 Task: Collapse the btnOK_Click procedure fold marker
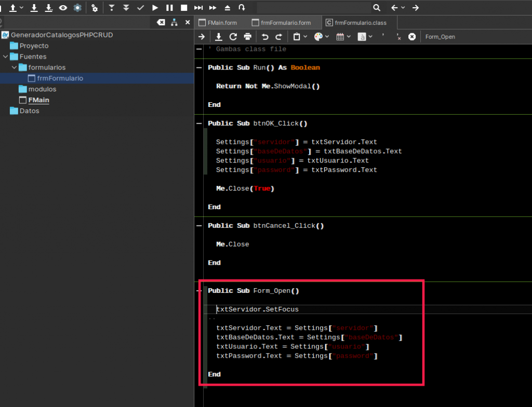tap(199, 124)
